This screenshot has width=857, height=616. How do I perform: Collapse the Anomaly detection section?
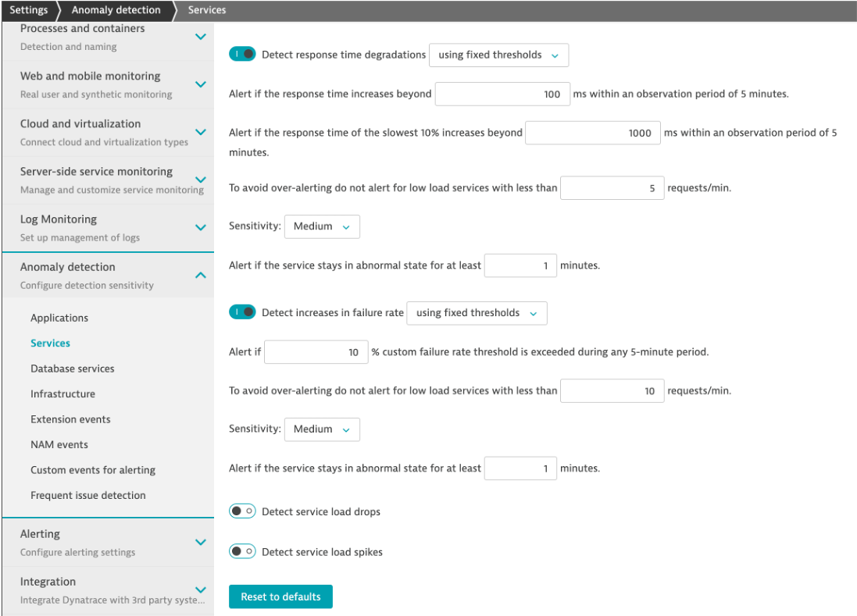(x=200, y=275)
